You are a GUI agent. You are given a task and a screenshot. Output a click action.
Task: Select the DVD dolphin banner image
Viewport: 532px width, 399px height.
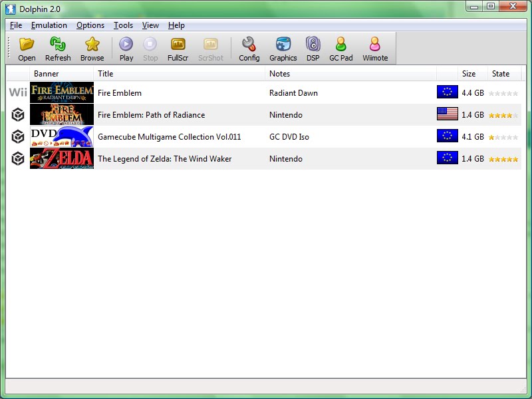[x=62, y=136]
